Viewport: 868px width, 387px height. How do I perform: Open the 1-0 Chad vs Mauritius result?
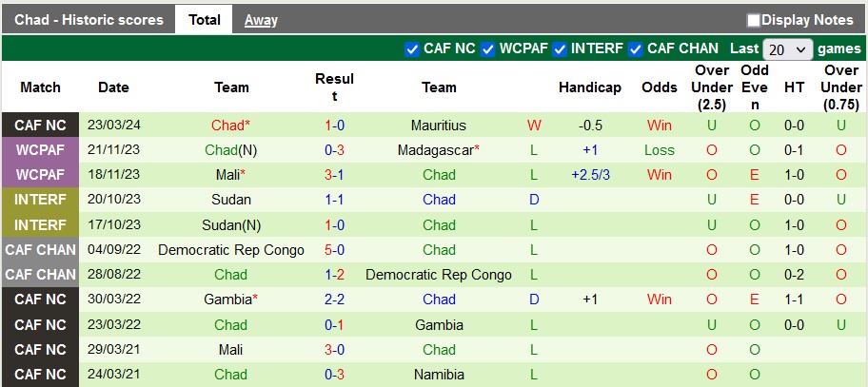click(334, 126)
